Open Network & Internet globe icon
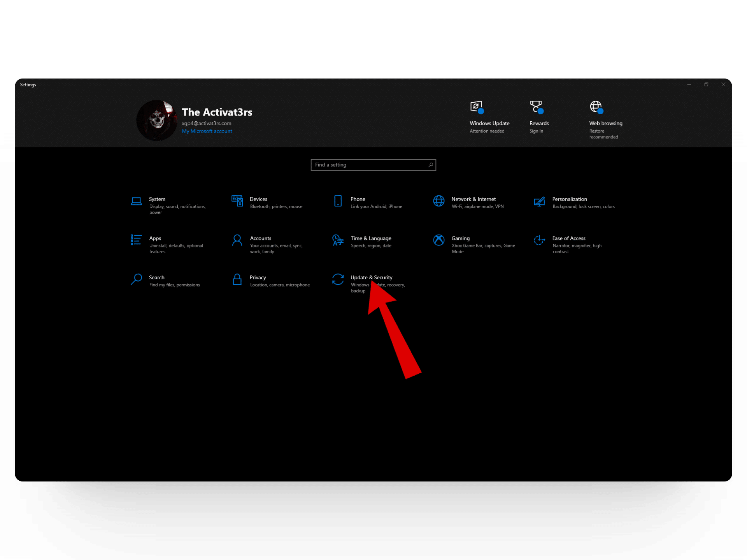 tap(438, 201)
